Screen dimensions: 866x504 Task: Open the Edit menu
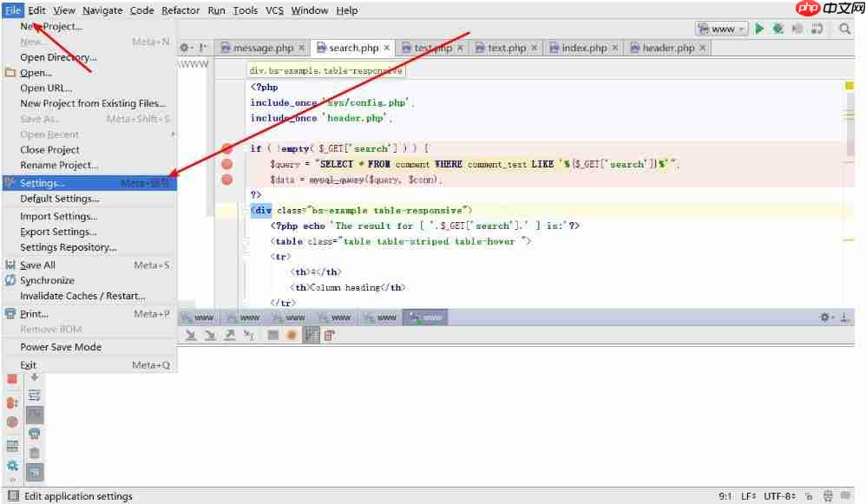point(36,10)
